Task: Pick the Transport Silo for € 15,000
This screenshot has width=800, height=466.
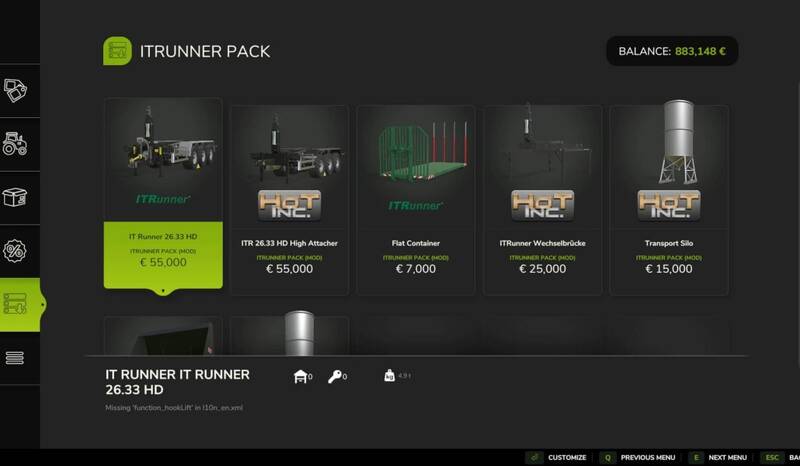Action: (669, 200)
